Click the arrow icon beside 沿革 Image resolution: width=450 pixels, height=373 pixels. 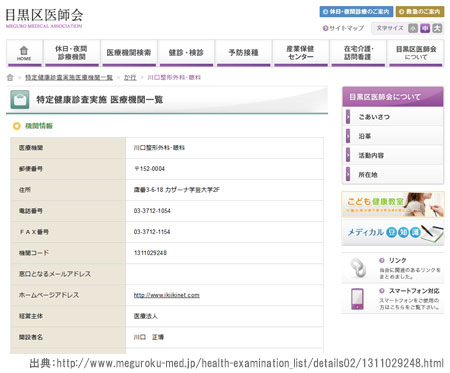[x=348, y=136]
